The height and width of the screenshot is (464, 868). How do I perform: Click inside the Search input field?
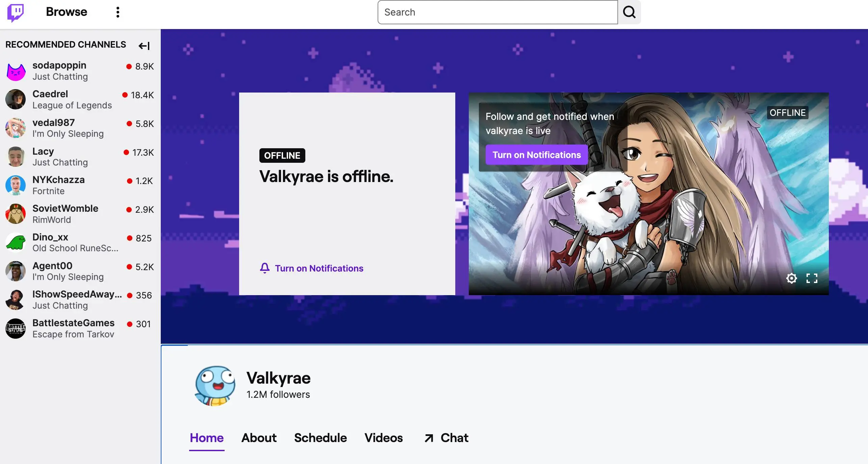click(496, 12)
